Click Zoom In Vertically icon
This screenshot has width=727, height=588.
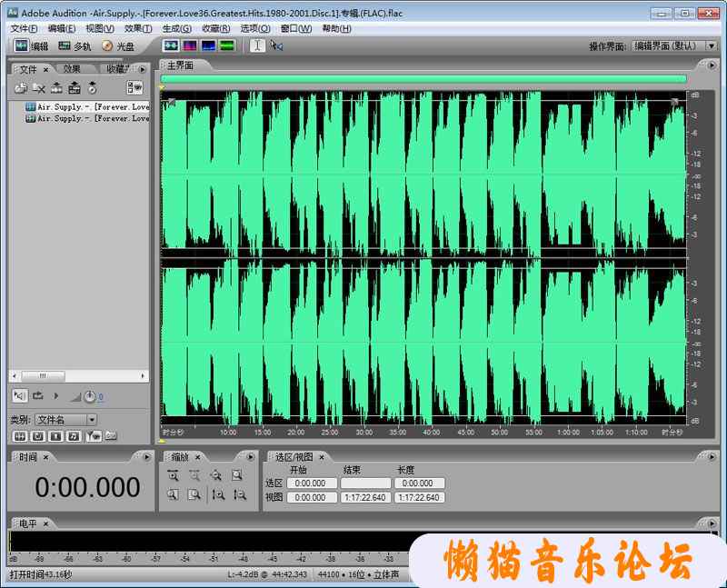pos(218,494)
